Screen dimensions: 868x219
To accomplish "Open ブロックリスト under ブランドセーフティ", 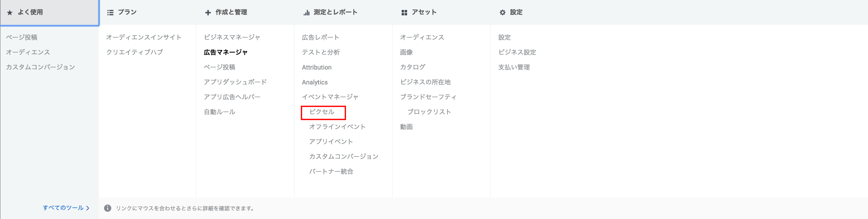I will coord(429,112).
